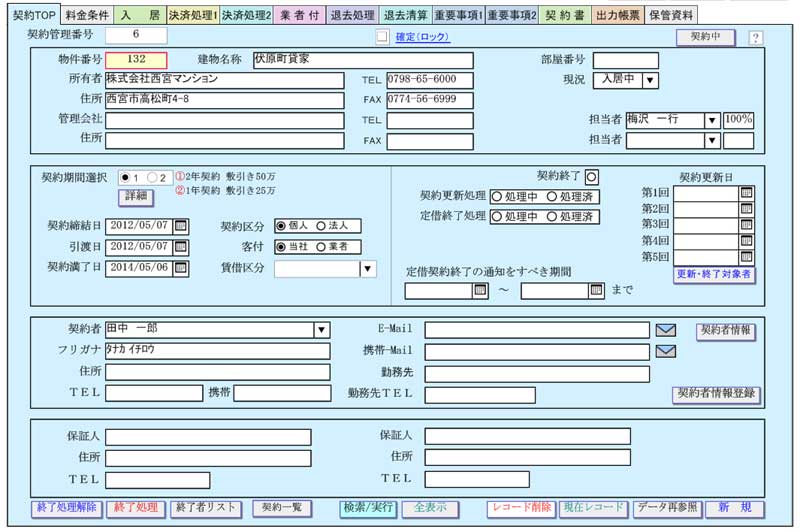This screenshot has height=532, width=800.
Task: Switch to the 料金条件 tab
Action: coord(87,15)
